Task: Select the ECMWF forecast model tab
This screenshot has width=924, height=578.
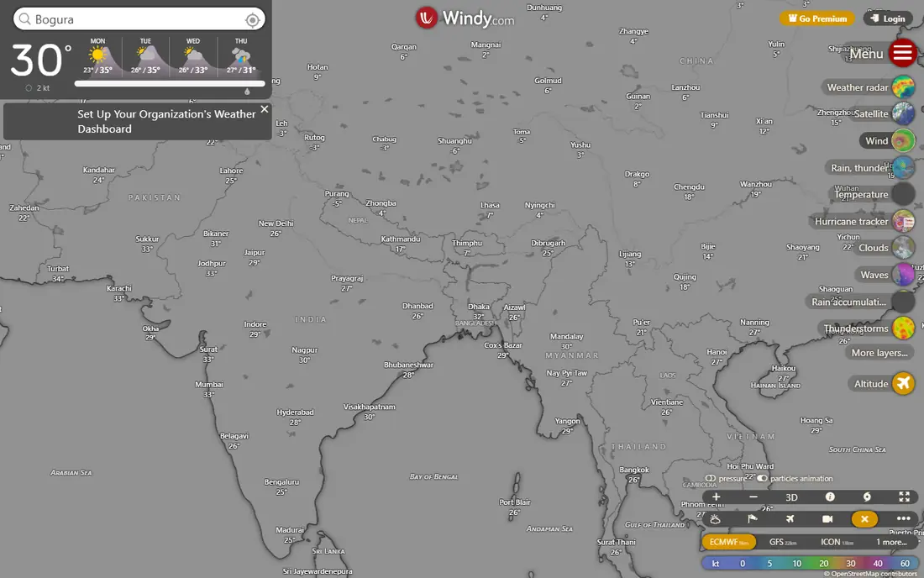Action: point(728,542)
